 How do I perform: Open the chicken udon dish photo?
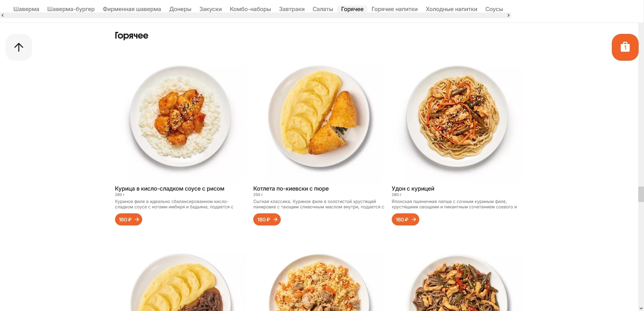[x=457, y=116]
